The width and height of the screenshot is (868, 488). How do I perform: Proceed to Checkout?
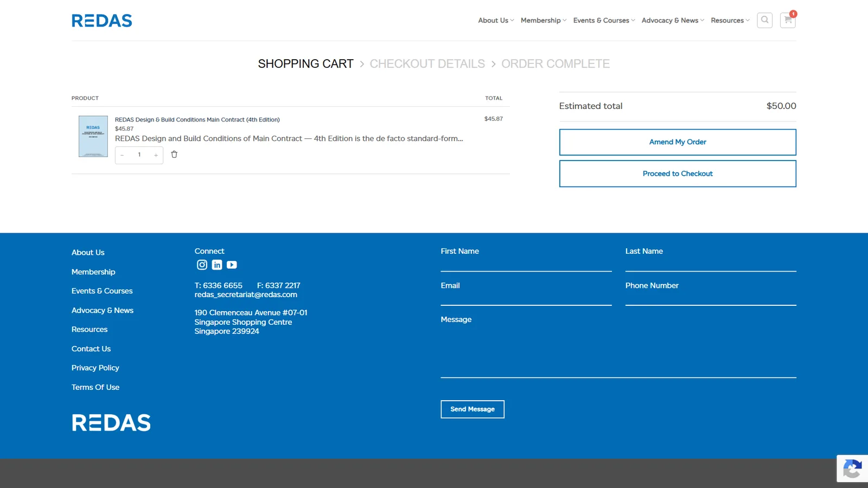[678, 174]
